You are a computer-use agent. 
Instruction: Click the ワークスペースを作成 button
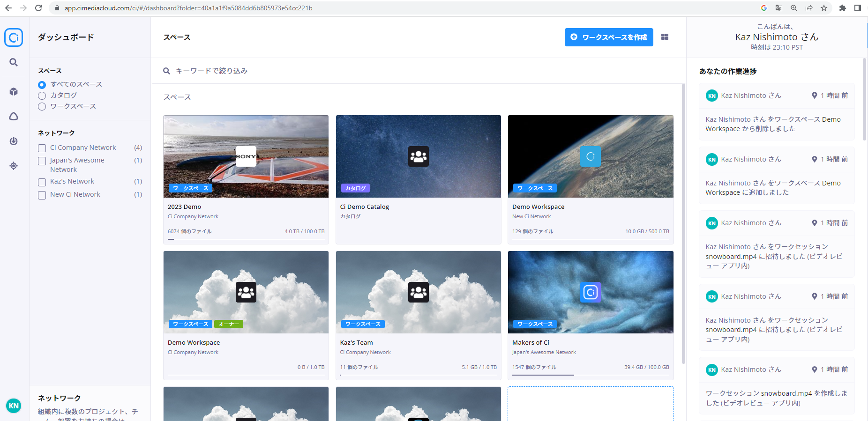[x=609, y=37]
